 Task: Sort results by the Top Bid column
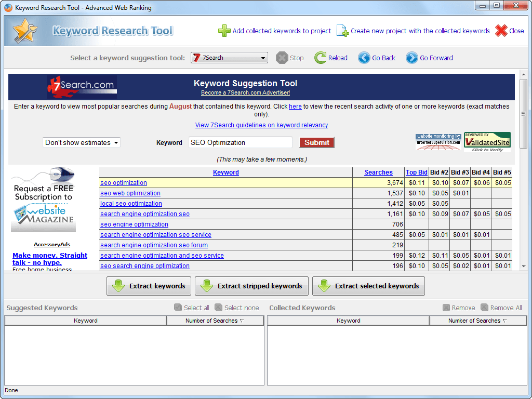416,172
